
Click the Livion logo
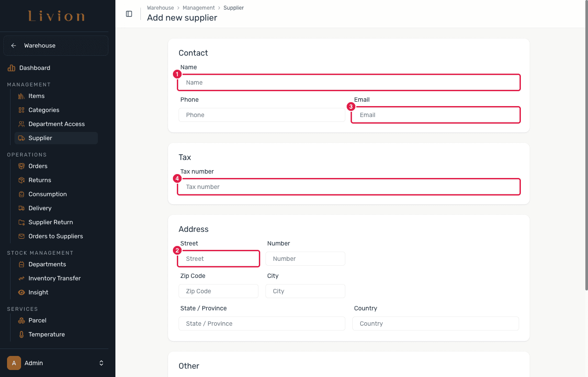click(x=56, y=16)
